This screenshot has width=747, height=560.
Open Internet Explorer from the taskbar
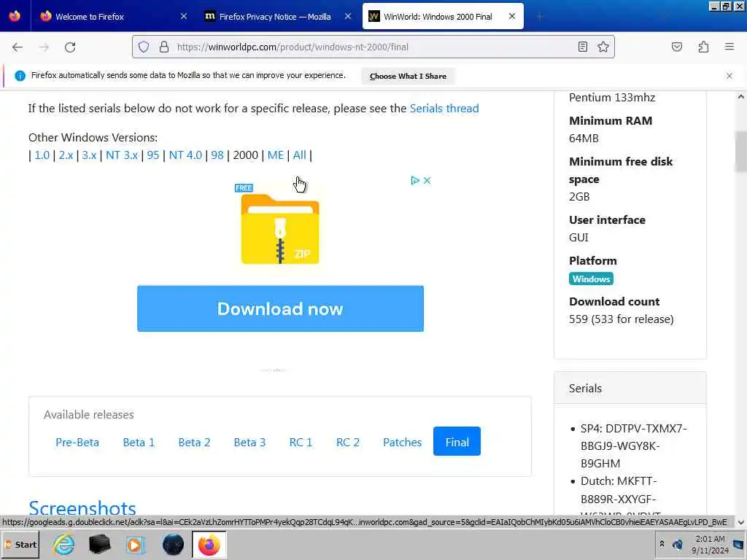[x=64, y=544]
